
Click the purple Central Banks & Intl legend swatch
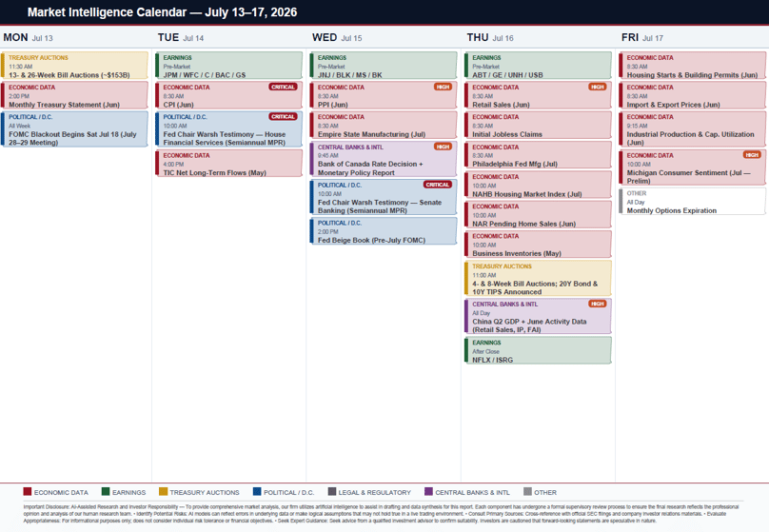pos(428,491)
